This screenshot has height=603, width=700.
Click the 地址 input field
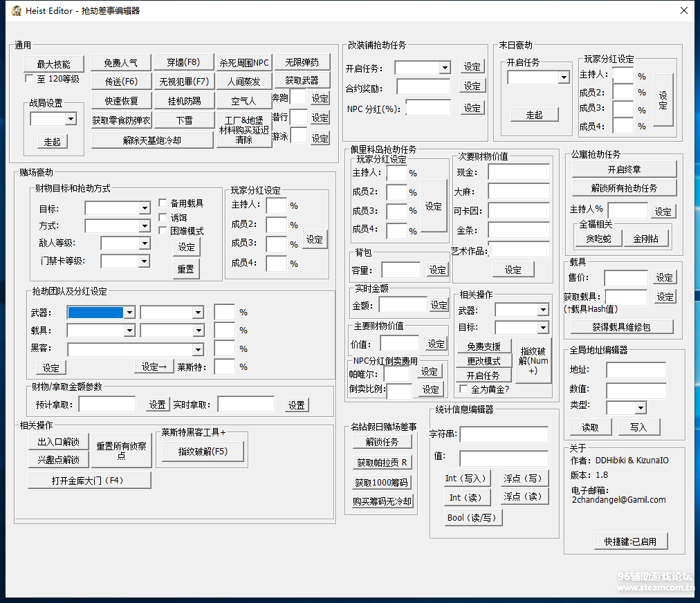(x=636, y=370)
